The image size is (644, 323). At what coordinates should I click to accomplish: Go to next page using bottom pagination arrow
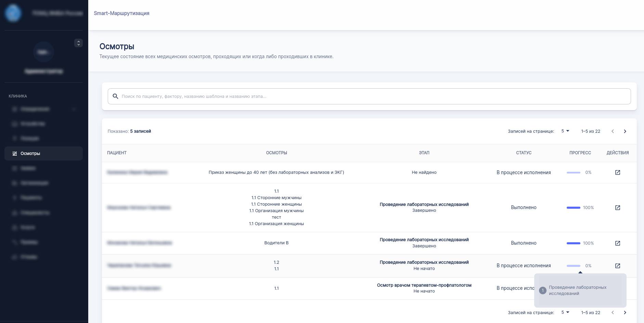pos(625,312)
